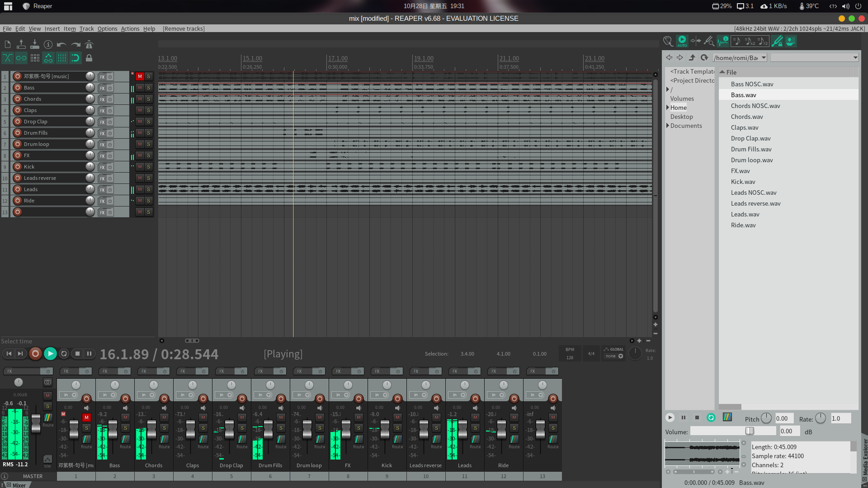The width and height of the screenshot is (868, 488).
Task: Click the Media Explorer Pitch value field
Action: 784,418
